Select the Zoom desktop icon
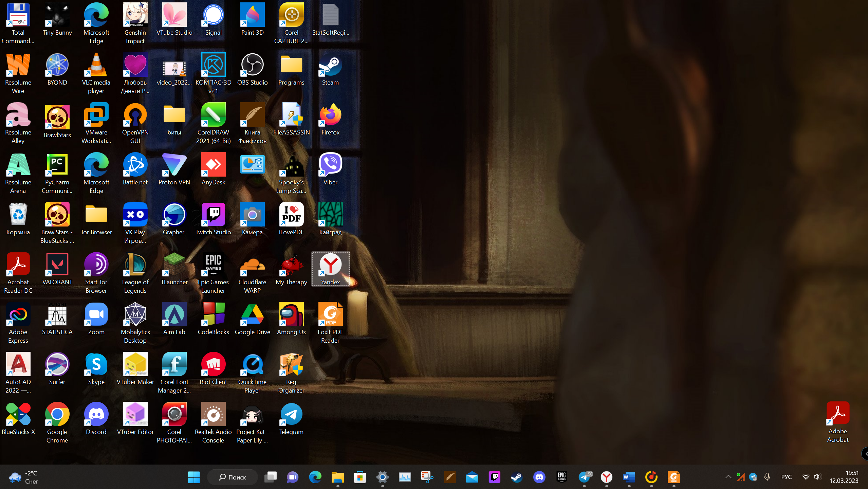The width and height of the screenshot is (868, 489). pyautogui.click(x=96, y=319)
